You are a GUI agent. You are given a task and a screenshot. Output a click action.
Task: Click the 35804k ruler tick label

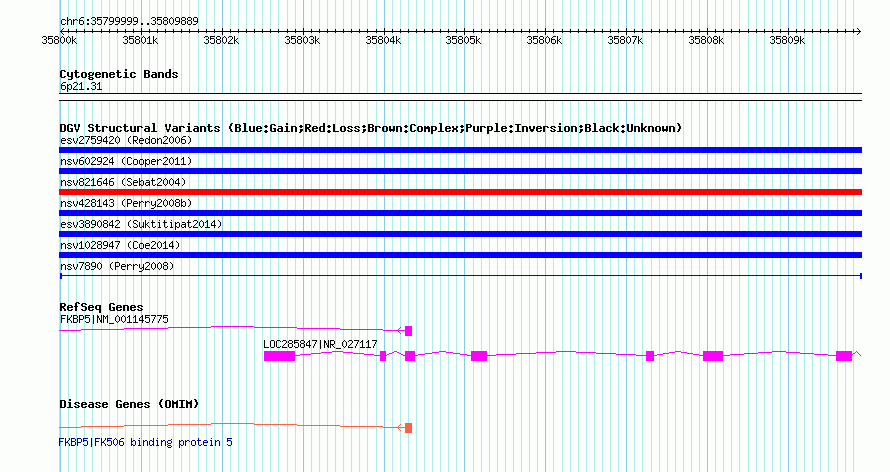tap(383, 41)
